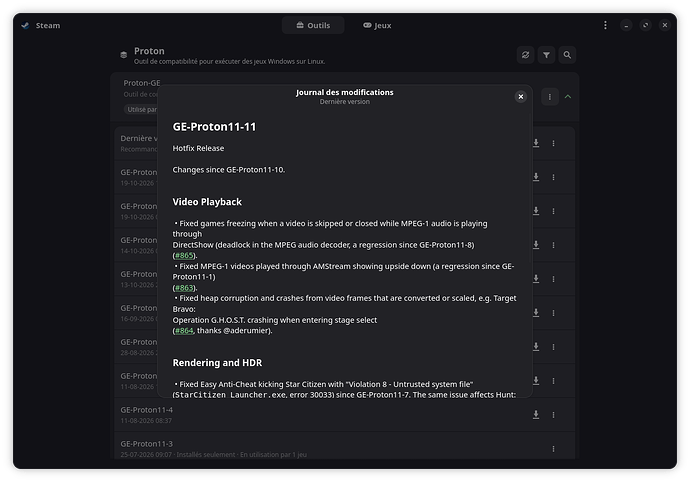Select the GE-Proton11-4 row name
This screenshot has height=481, width=690.
147,410
